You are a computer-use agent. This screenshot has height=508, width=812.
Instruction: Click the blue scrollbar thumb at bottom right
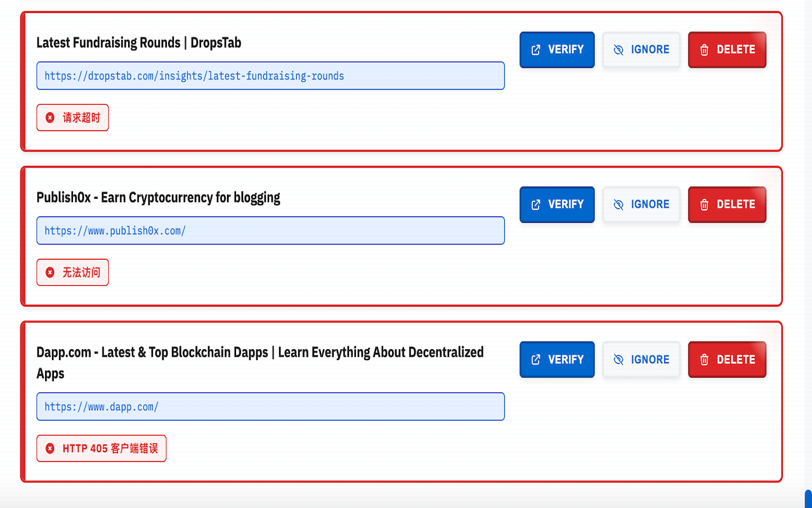tap(808, 498)
